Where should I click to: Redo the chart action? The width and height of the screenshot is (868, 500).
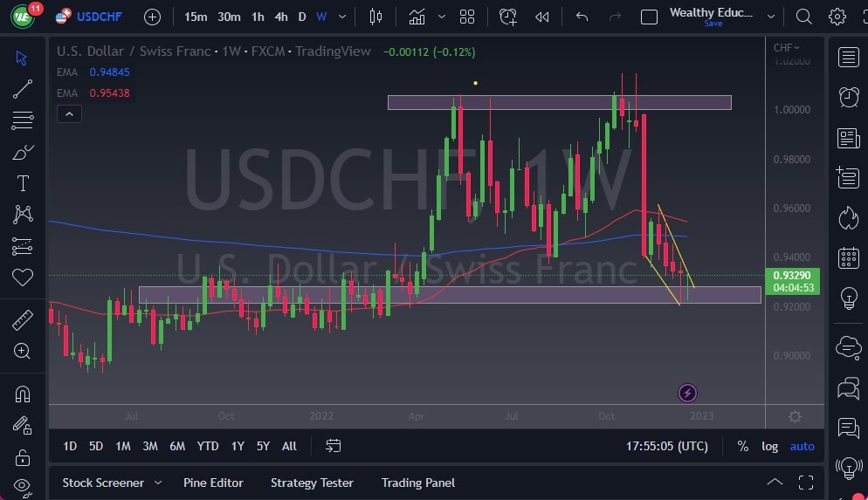[615, 17]
